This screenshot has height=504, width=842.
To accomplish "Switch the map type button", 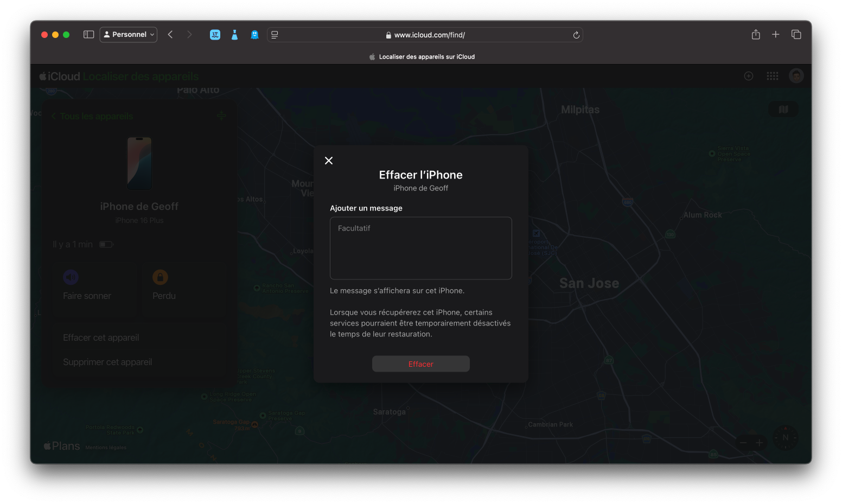I will pos(783,109).
